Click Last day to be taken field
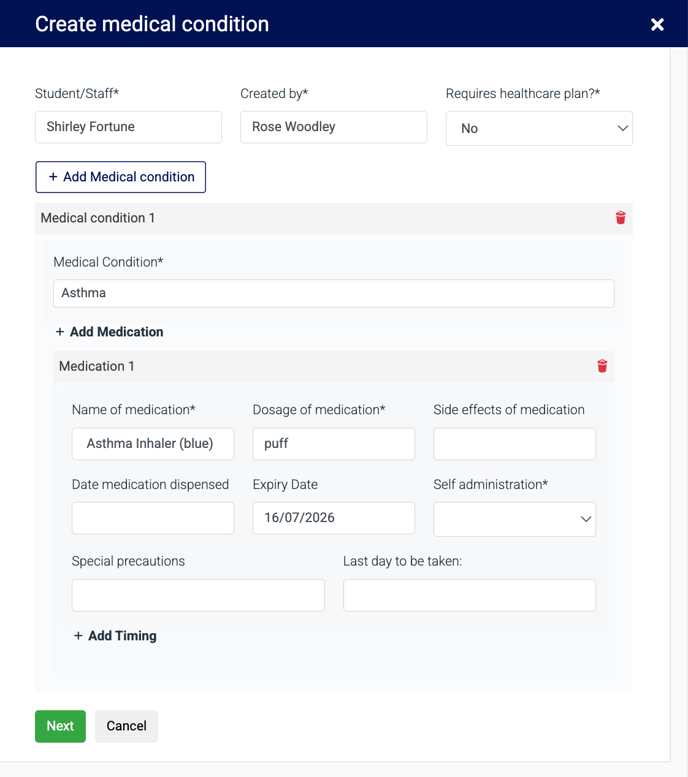This screenshot has height=777, width=688. pyautogui.click(x=469, y=595)
